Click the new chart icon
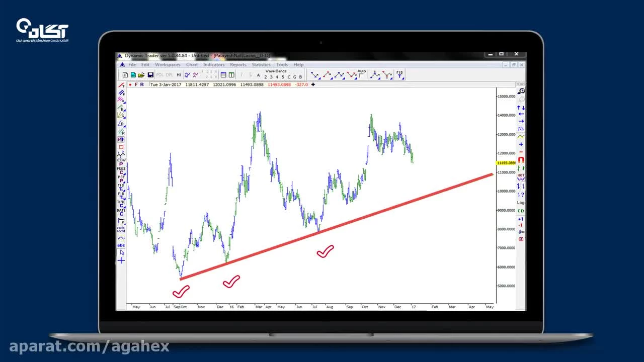This screenshot has width=644, height=362. (x=125, y=75)
